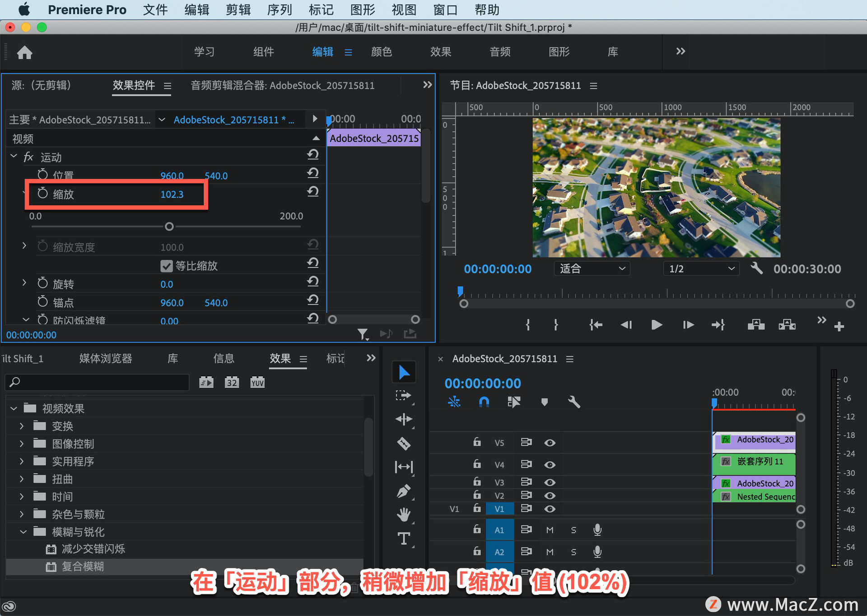Open the File menu
This screenshot has width=867, height=616.
[x=155, y=9]
